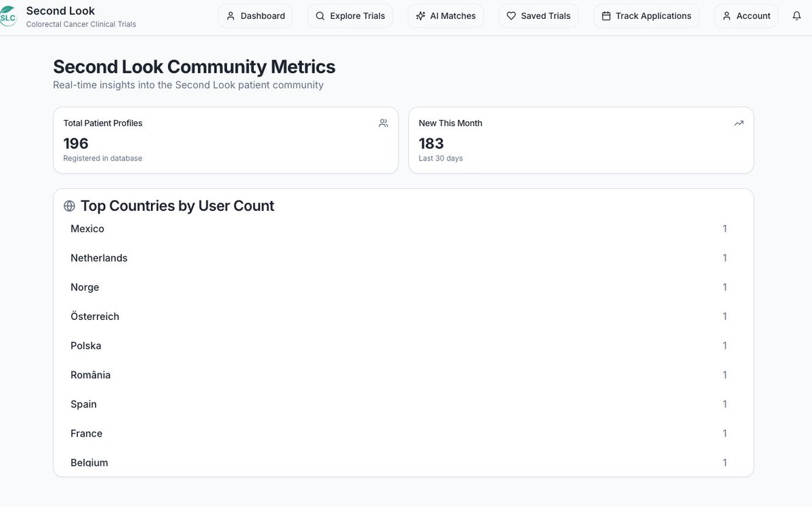Open the notifications bell icon
Screen dimensions: 812x507
pyautogui.click(x=796, y=16)
